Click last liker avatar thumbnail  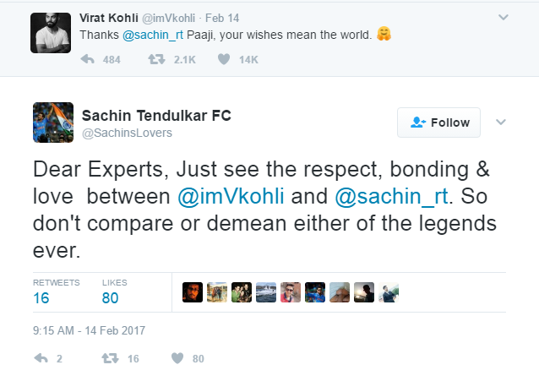pos(389,291)
